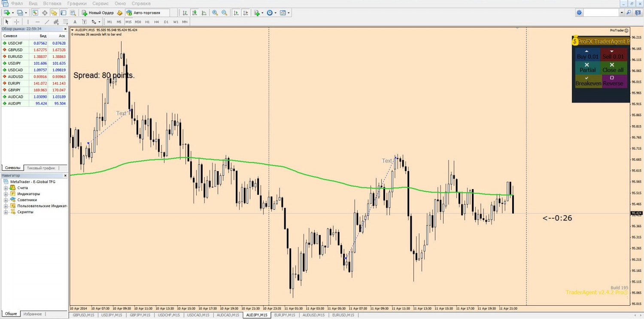Click the search magnifier icon
644x319 pixels.
point(629,13)
